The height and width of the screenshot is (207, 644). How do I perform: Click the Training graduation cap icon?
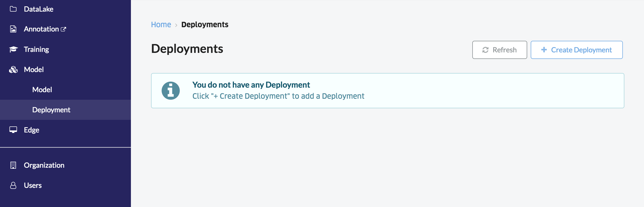[13, 49]
